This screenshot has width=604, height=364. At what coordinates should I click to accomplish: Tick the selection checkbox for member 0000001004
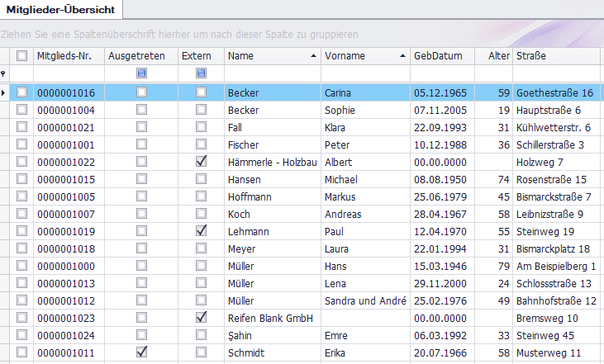coord(21,110)
